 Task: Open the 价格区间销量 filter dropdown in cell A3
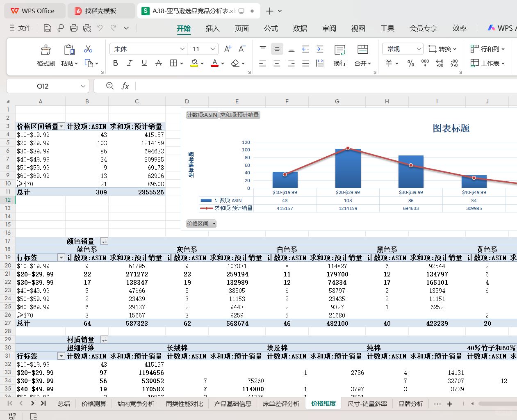[x=61, y=126]
